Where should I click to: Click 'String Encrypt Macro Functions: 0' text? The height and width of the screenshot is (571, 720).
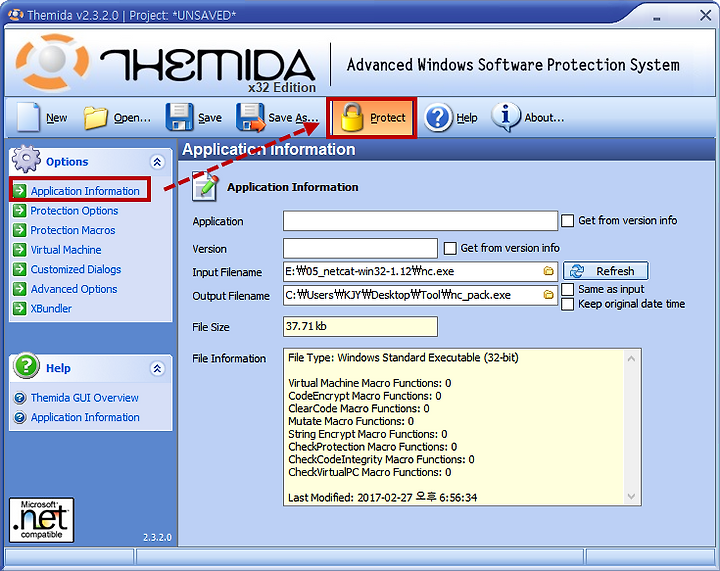[x=367, y=434]
